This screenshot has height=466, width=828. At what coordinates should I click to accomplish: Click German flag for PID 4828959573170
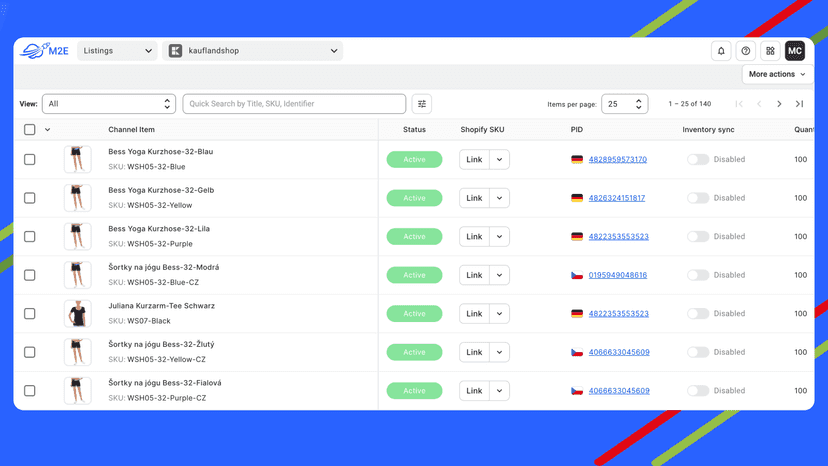tap(577, 160)
